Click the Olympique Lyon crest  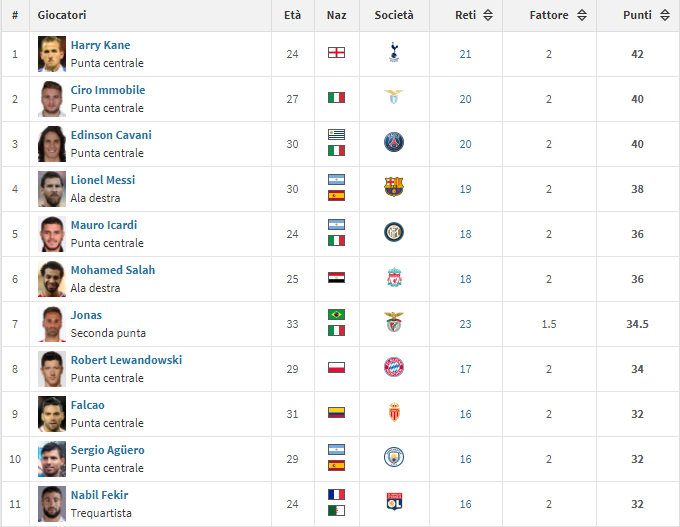click(x=394, y=502)
